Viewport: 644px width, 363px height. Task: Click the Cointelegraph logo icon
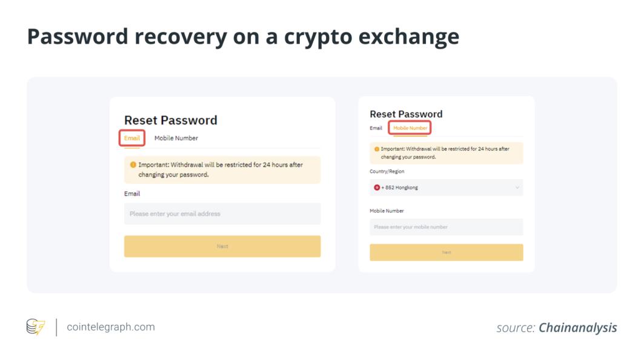pos(36,327)
